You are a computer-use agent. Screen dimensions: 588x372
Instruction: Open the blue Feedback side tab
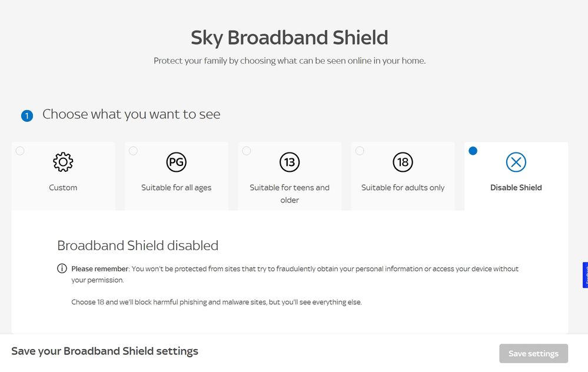(x=584, y=274)
